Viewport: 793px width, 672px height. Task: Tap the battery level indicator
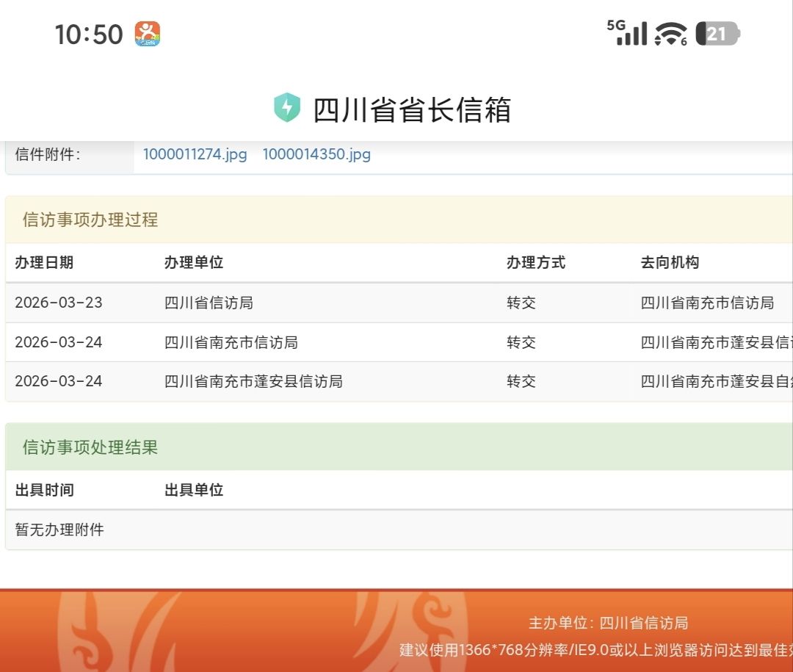pyautogui.click(x=717, y=34)
